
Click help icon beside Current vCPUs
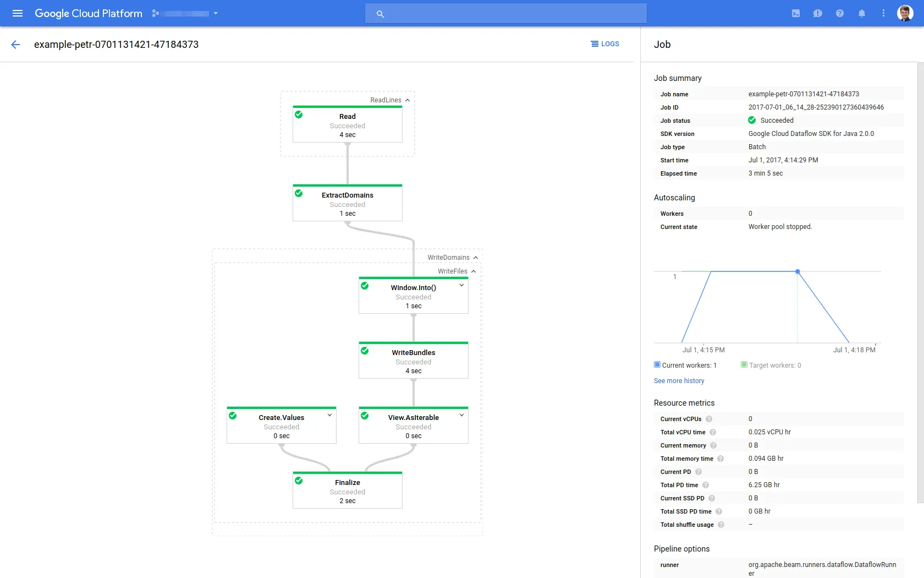coord(709,419)
